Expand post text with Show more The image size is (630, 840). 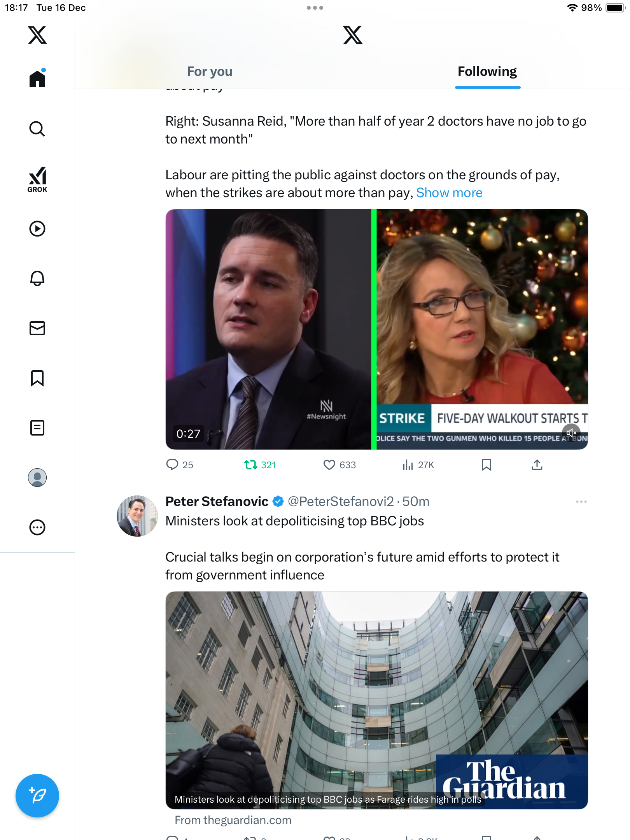[449, 193]
